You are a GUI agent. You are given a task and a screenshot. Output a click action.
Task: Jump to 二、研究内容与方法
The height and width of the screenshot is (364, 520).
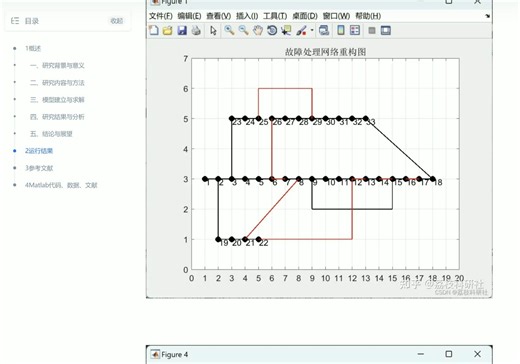point(57,83)
